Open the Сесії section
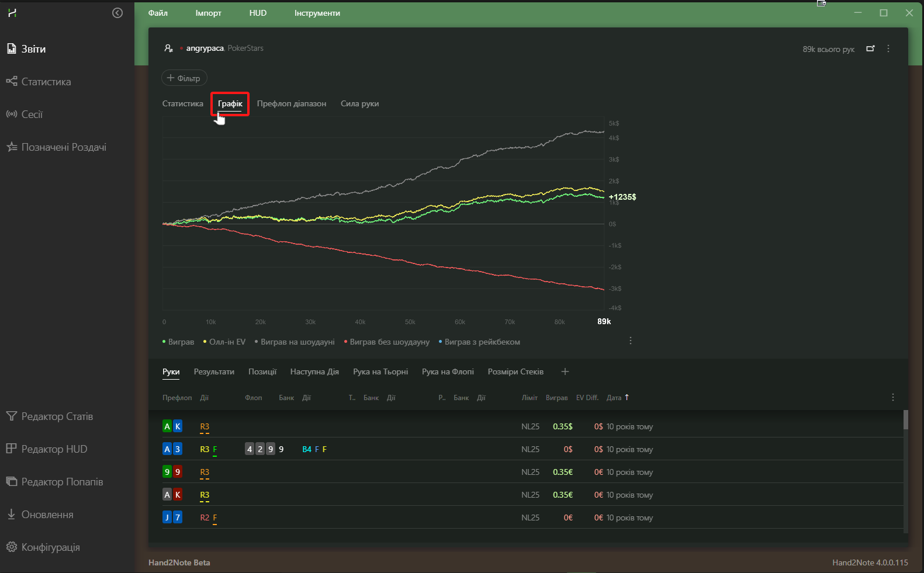Viewport: 924px width, 573px height. 25,114
